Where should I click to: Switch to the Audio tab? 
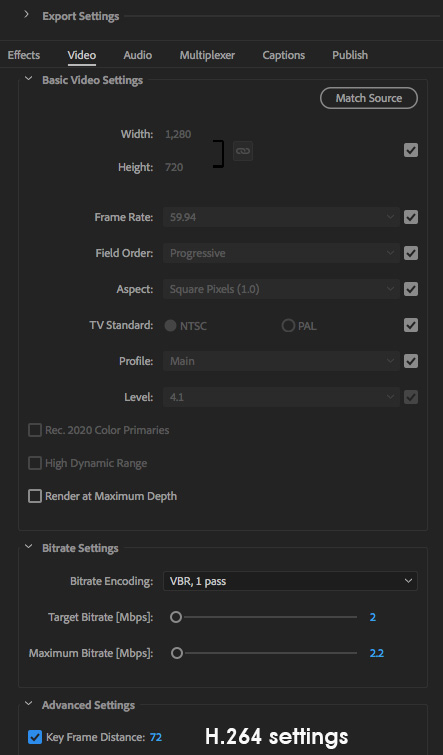(x=138, y=55)
